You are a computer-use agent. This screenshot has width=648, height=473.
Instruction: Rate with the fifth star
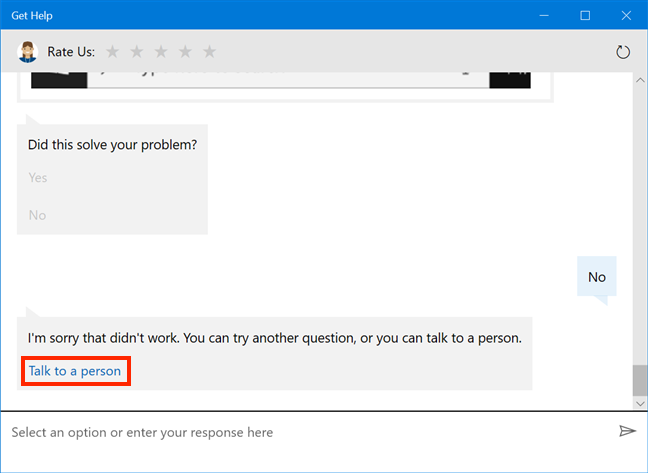209,52
